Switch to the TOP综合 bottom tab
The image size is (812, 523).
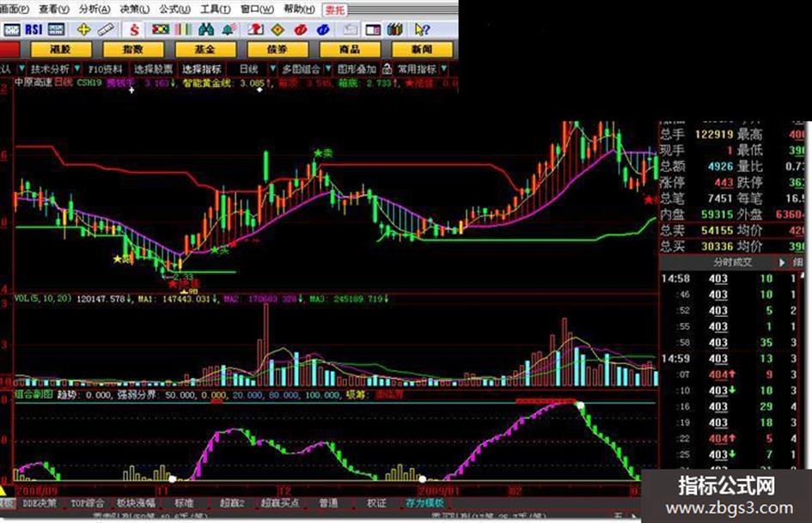coord(87,502)
